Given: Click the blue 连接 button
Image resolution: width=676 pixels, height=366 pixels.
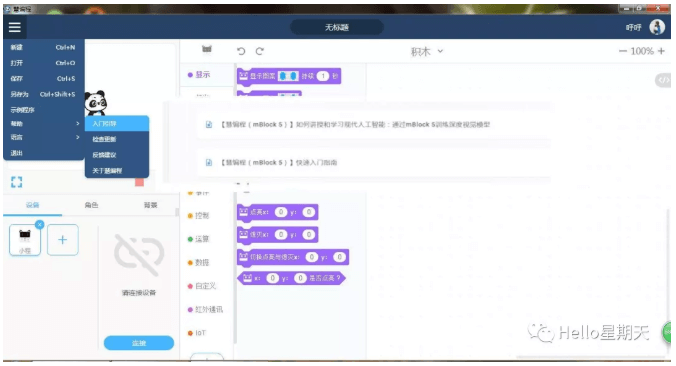Looking at the screenshot, I should tap(139, 343).
